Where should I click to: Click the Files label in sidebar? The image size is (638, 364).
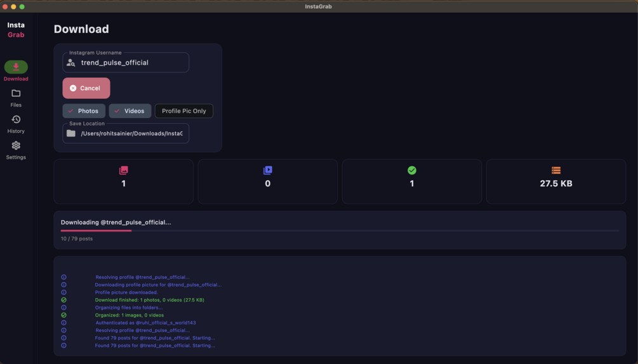16,105
